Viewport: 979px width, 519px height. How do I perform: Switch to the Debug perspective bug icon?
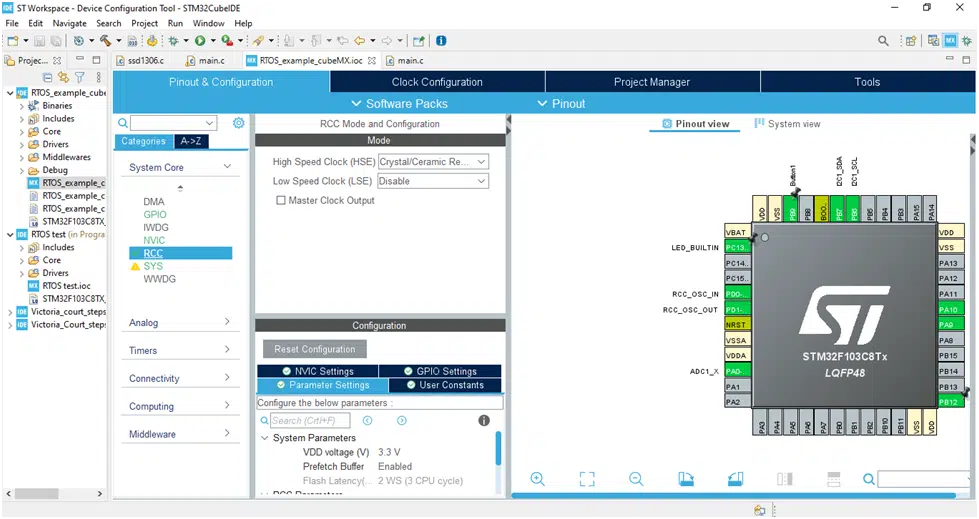[967, 41]
